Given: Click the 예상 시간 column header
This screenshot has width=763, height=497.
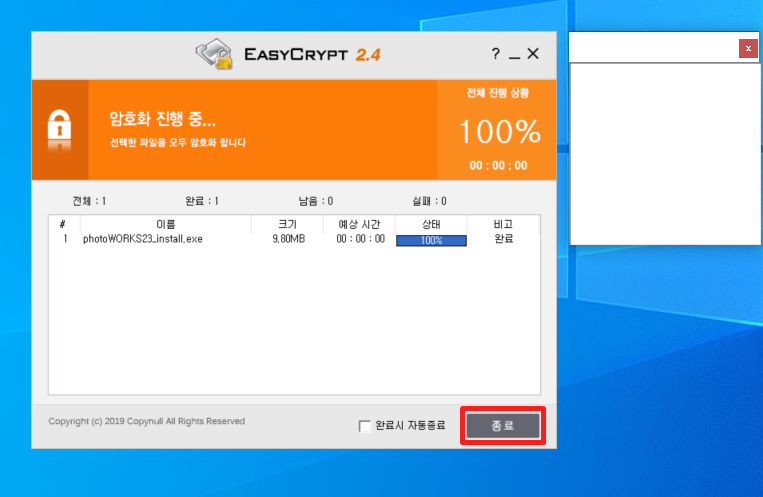Looking at the screenshot, I should point(359,224).
